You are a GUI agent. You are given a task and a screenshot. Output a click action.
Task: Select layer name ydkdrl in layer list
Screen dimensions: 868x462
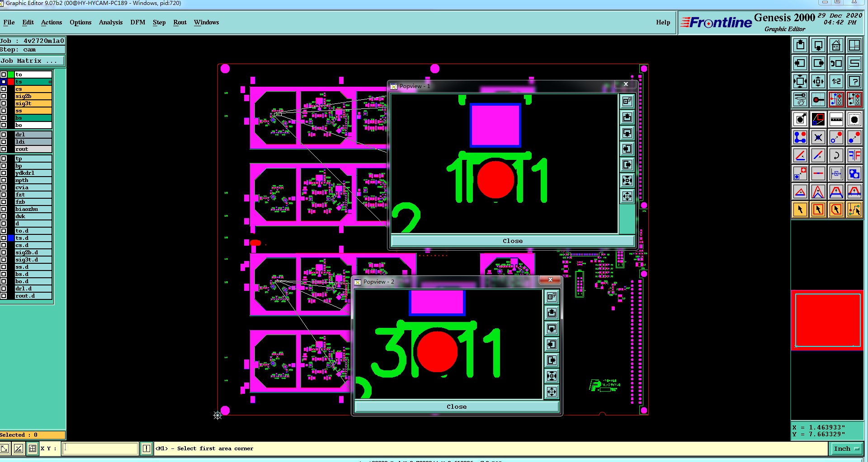(x=33, y=173)
